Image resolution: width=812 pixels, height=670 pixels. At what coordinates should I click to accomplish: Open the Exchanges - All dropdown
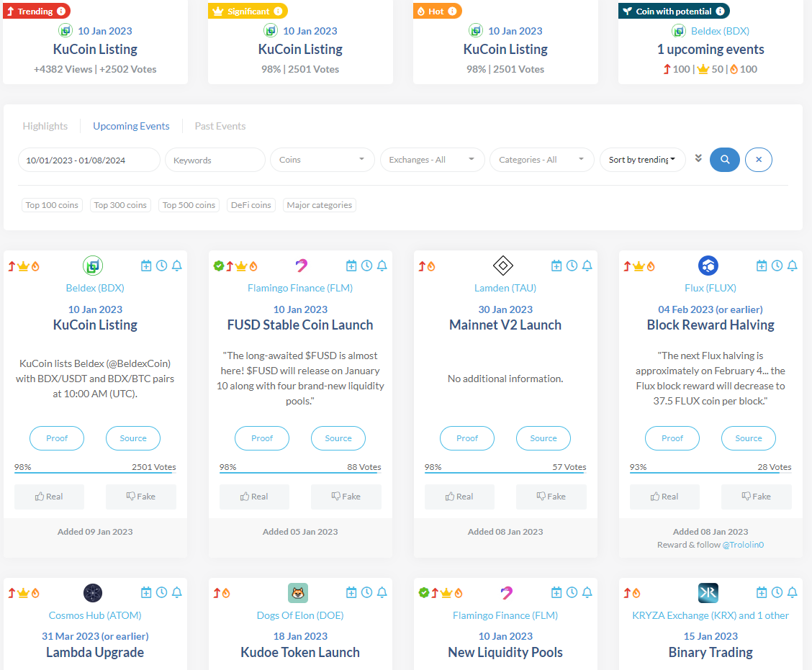tap(432, 160)
